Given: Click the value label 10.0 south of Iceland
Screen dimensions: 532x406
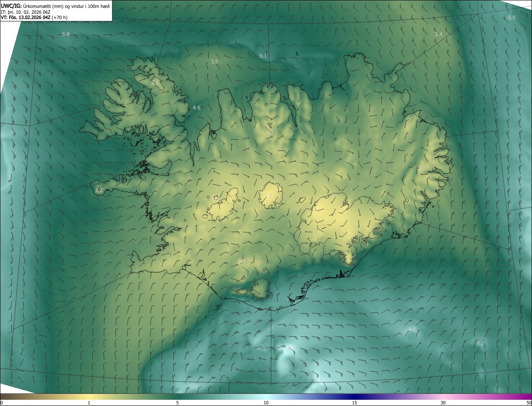Looking at the screenshot, I should [289, 348].
